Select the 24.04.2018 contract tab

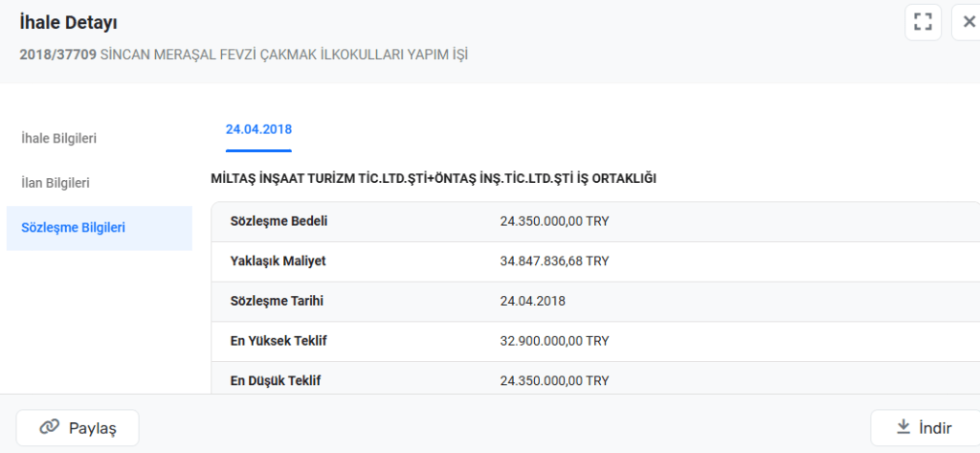(x=258, y=129)
